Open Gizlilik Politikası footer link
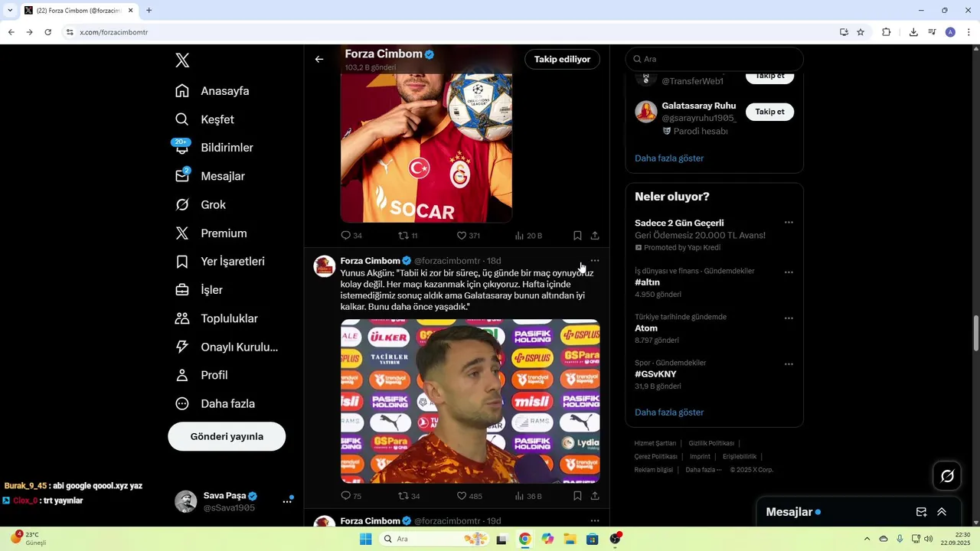Viewport: 980px width, 551px height. 711,443
